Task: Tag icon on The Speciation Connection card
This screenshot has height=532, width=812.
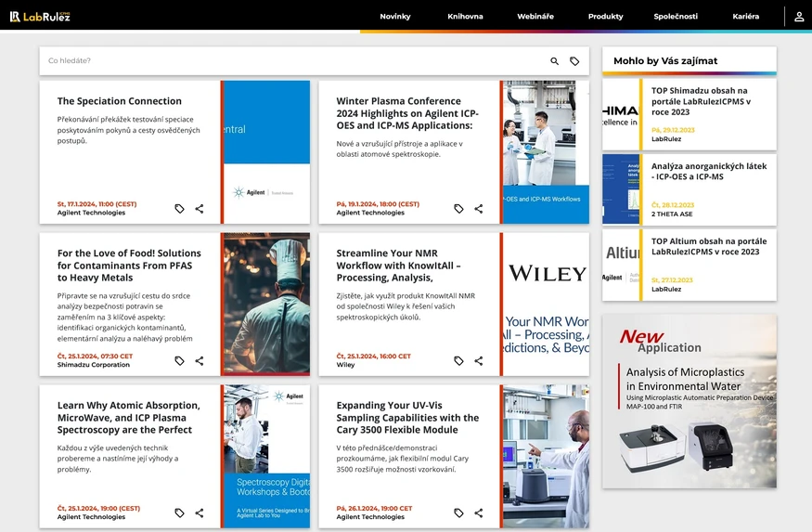Action: point(179,209)
